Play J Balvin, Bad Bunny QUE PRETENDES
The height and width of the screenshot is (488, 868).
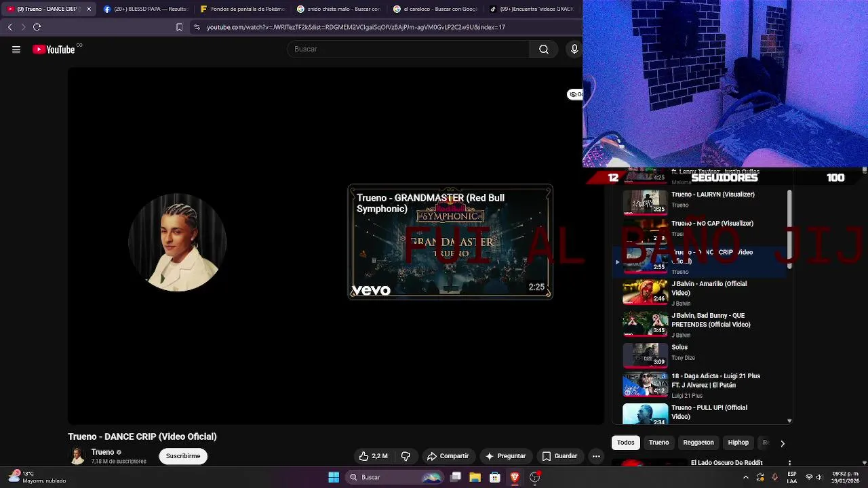[698, 325]
